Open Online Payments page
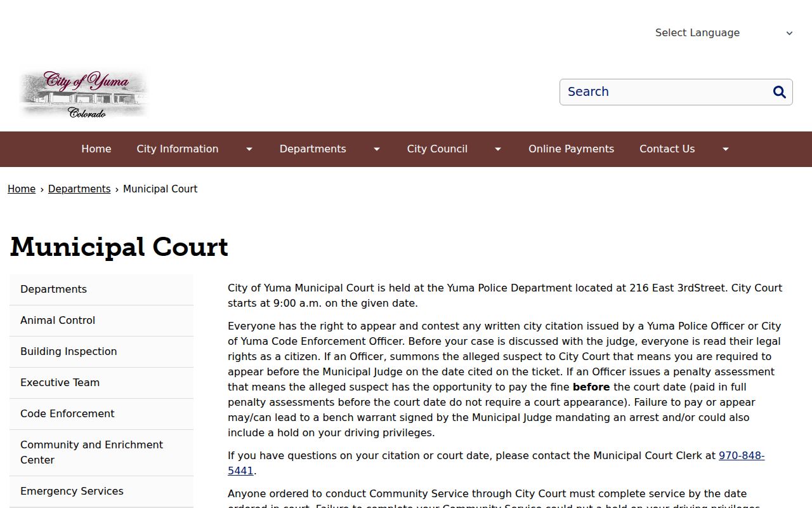The height and width of the screenshot is (508, 812). [571, 149]
